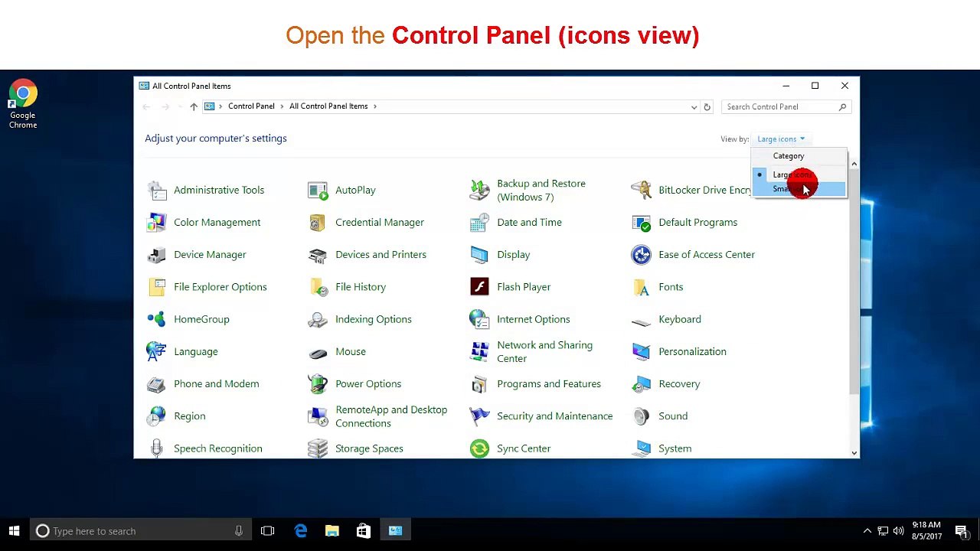Open Google Chrome desktop shortcut
The height and width of the screenshot is (551, 980).
(x=23, y=105)
